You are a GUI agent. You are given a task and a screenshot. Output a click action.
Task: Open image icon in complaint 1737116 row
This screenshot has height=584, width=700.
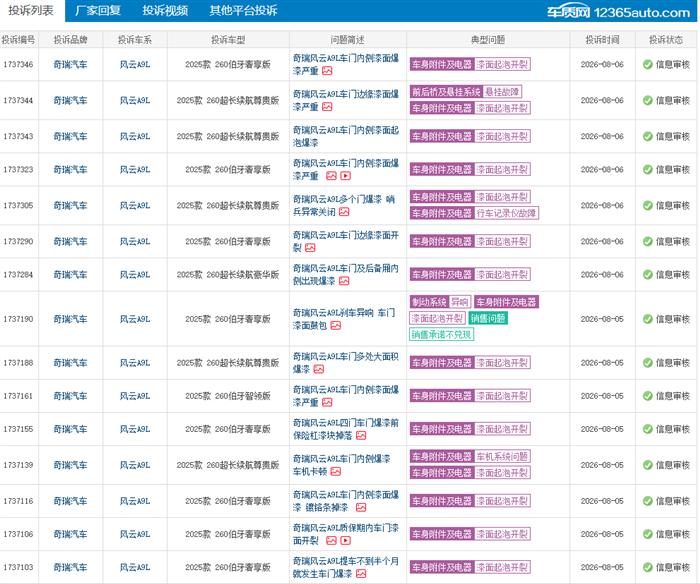click(x=361, y=507)
